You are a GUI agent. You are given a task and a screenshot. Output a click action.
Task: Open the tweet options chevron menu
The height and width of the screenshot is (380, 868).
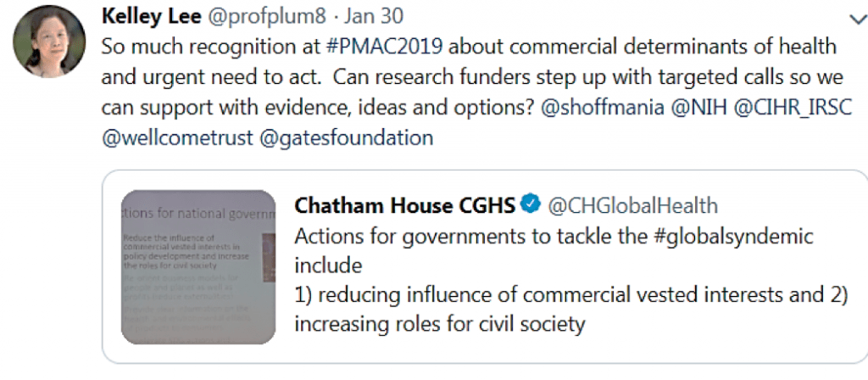coord(854,20)
